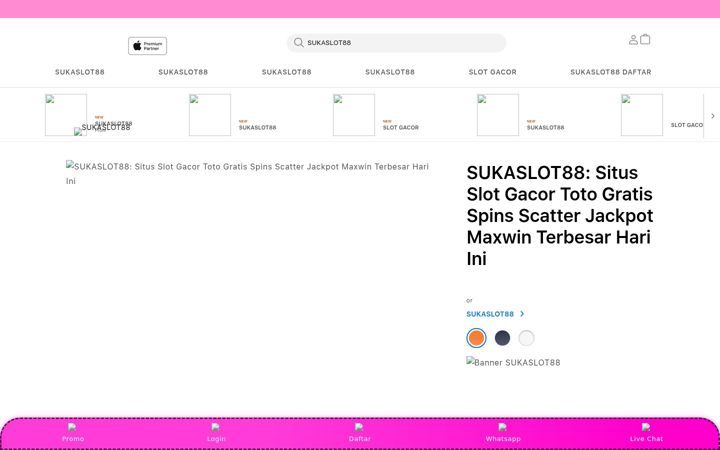
Task: Open Daftar in bottom bar
Action: coord(360,433)
